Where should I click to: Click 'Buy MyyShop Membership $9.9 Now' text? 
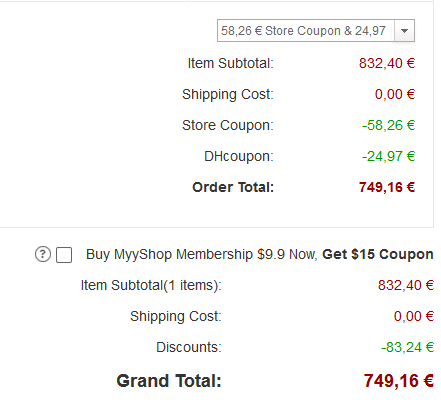pyautogui.click(x=201, y=255)
